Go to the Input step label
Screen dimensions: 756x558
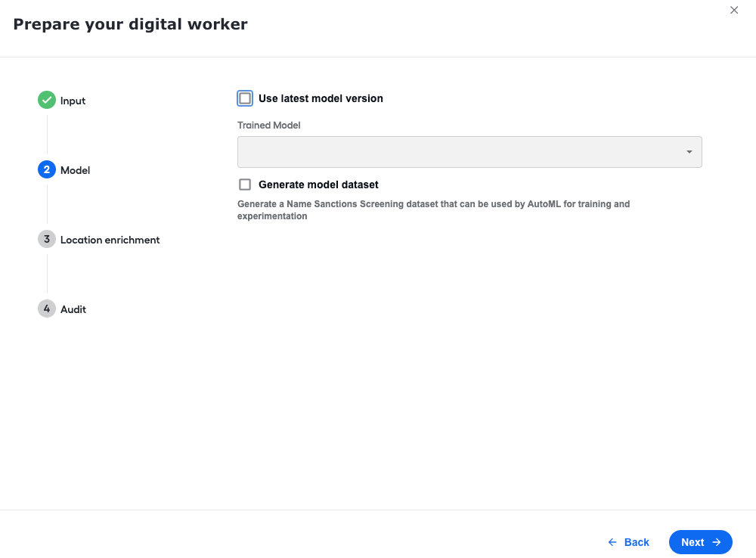coord(73,101)
